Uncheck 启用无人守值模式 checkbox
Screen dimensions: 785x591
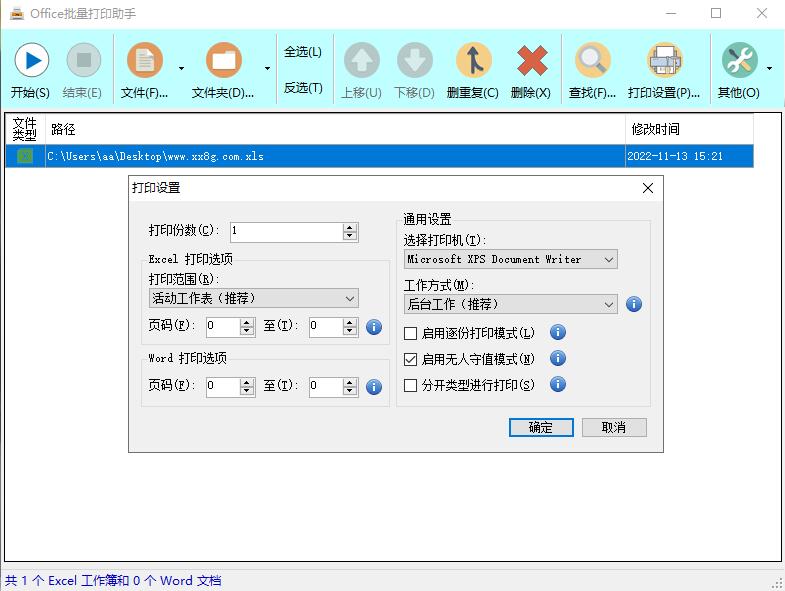point(410,359)
